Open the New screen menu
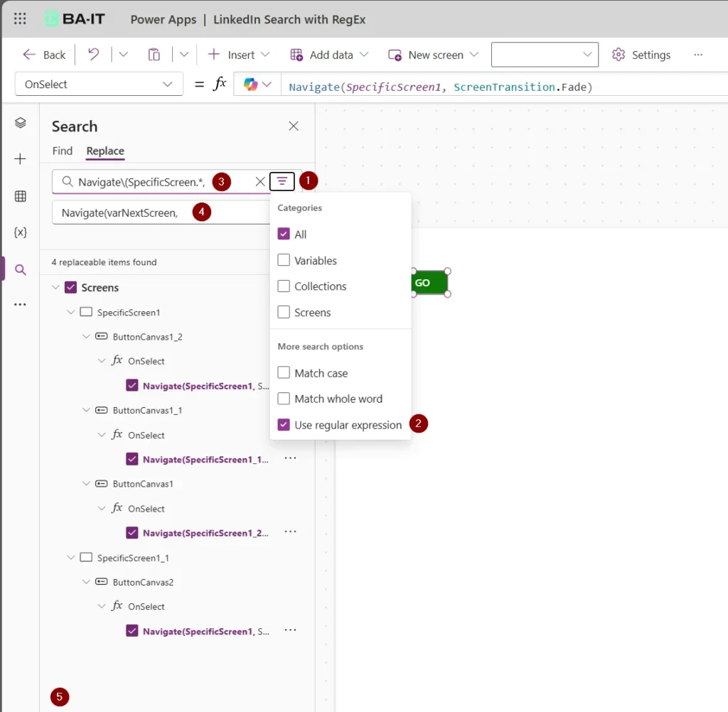The width and height of the screenshot is (728, 712). [x=433, y=55]
